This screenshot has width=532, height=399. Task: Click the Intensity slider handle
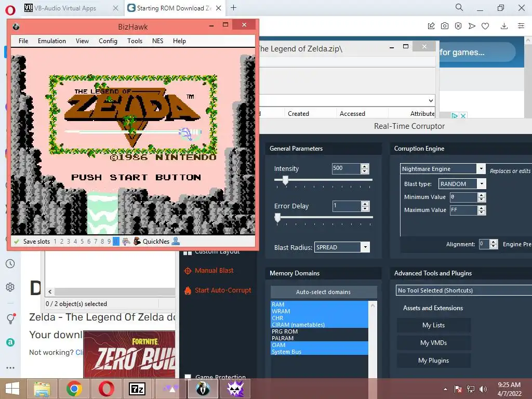285,180
